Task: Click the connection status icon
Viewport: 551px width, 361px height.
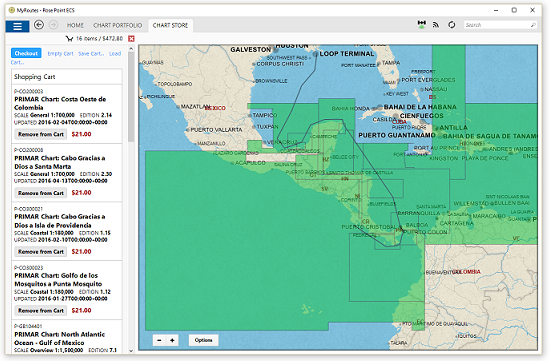Action: [x=422, y=25]
